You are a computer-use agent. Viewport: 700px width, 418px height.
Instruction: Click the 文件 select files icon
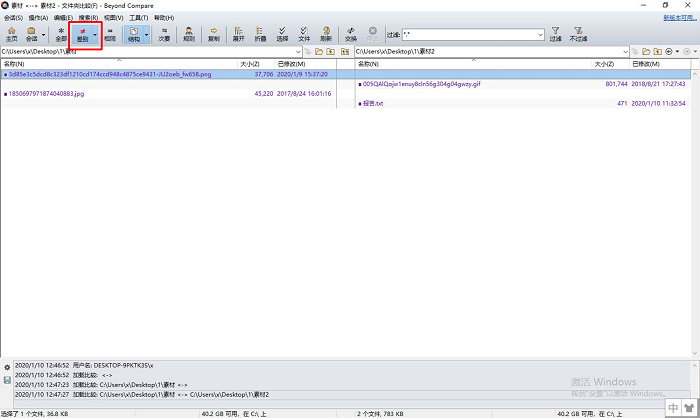click(304, 34)
